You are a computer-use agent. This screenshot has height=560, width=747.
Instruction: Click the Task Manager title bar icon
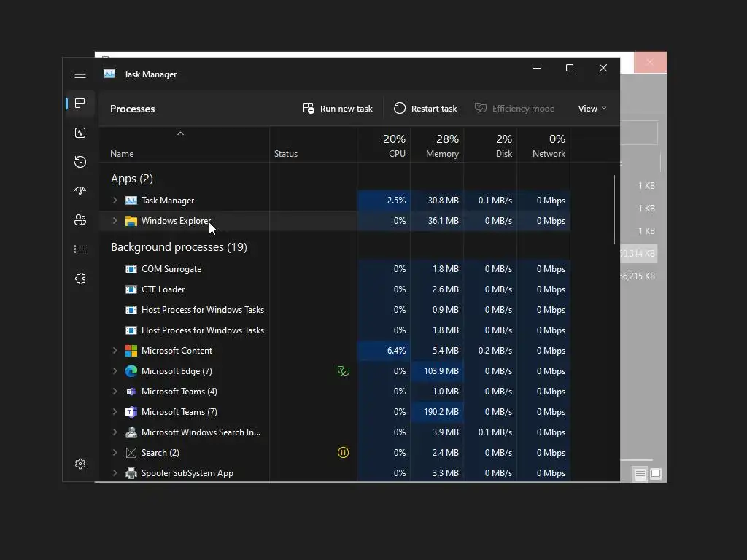109,74
